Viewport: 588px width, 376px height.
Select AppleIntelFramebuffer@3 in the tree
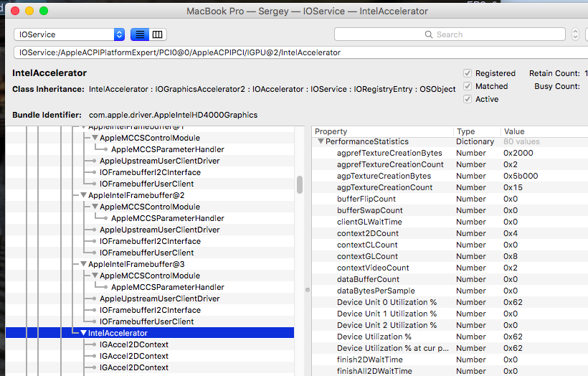(x=136, y=264)
